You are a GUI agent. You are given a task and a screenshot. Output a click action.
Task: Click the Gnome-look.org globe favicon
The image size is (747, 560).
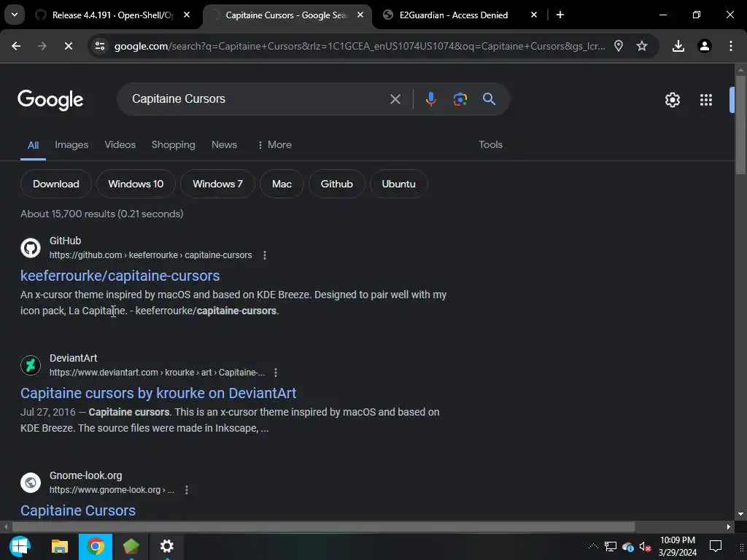tap(31, 483)
